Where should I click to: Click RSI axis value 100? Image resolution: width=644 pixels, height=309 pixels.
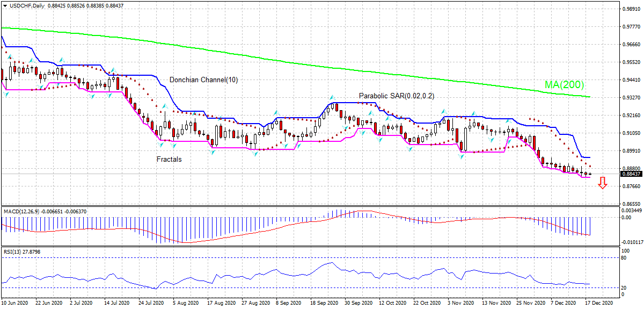(x=626, y=250)
